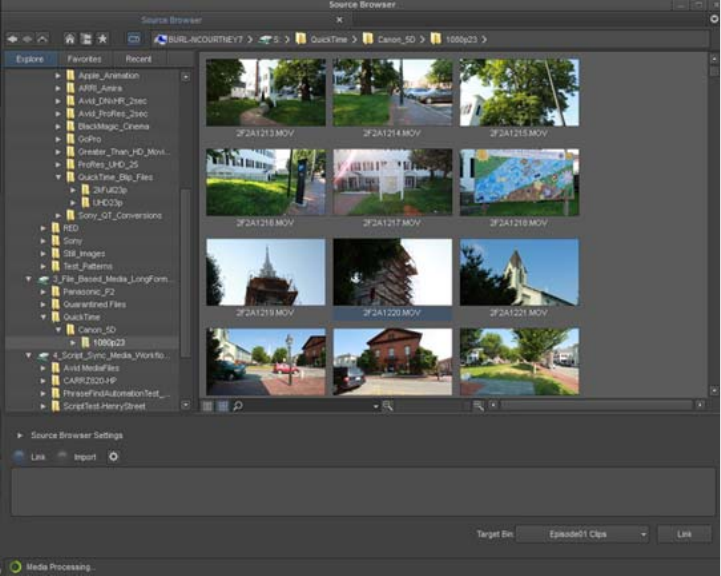Click the 1080p23 folder in breadcrumb path
The height and width of the screenshot is (576, 721).
pyautogui.click(x=454, y=40)
